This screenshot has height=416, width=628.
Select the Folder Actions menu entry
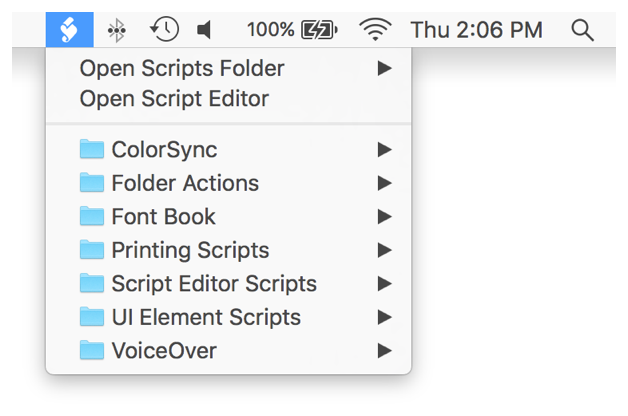tap(185, 184)
